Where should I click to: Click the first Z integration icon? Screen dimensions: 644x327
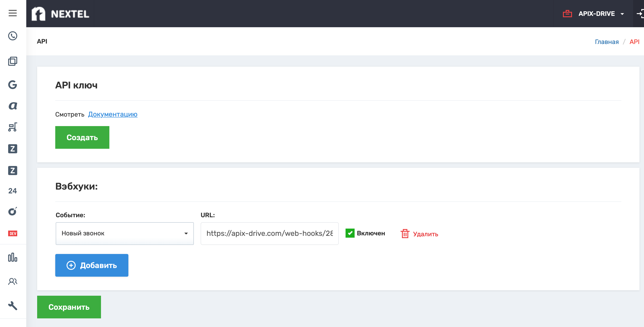click(x=12, y=149)
